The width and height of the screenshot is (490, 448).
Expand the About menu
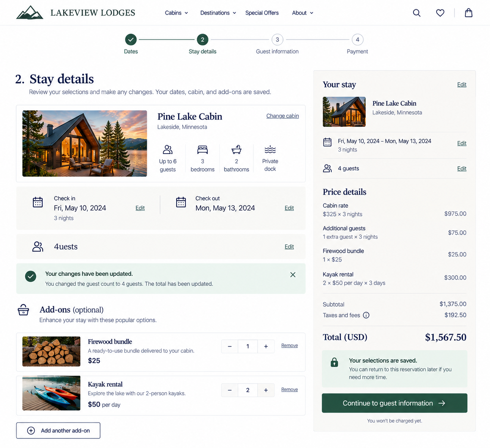303,13
